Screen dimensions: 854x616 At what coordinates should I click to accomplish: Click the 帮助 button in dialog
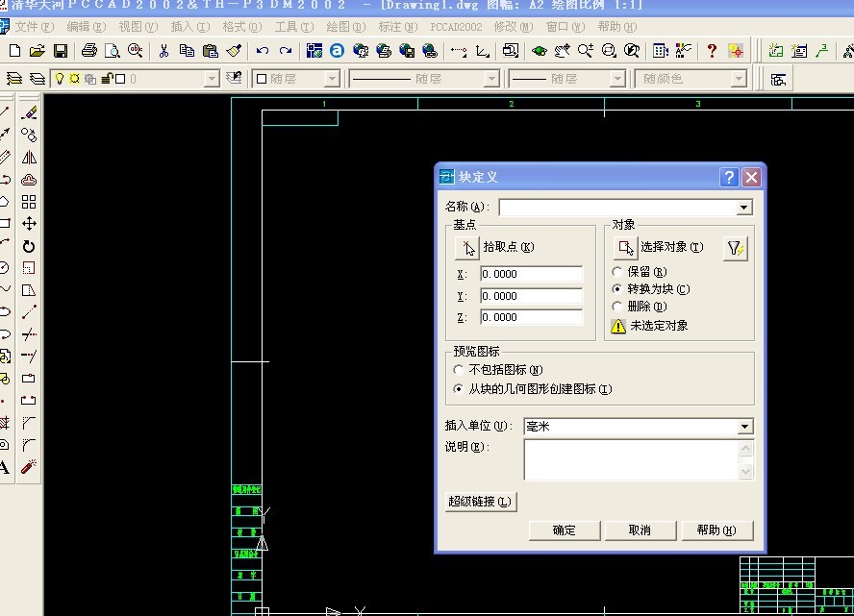(716, 530)
